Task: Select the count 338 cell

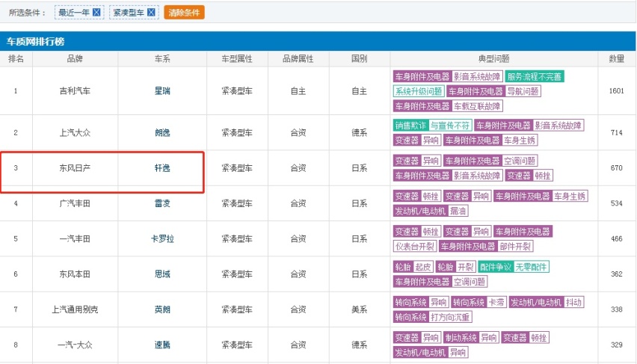Action: (x=617, y=309)
